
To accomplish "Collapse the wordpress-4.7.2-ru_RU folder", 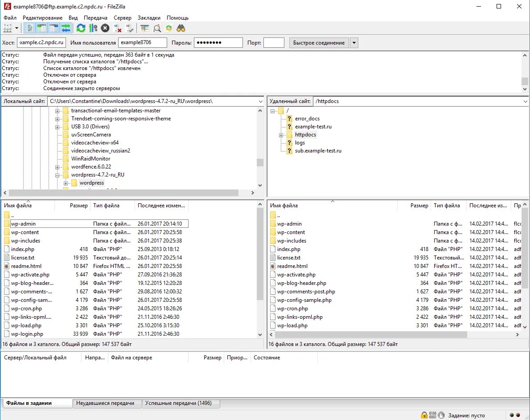I will [x=58, y=175].
